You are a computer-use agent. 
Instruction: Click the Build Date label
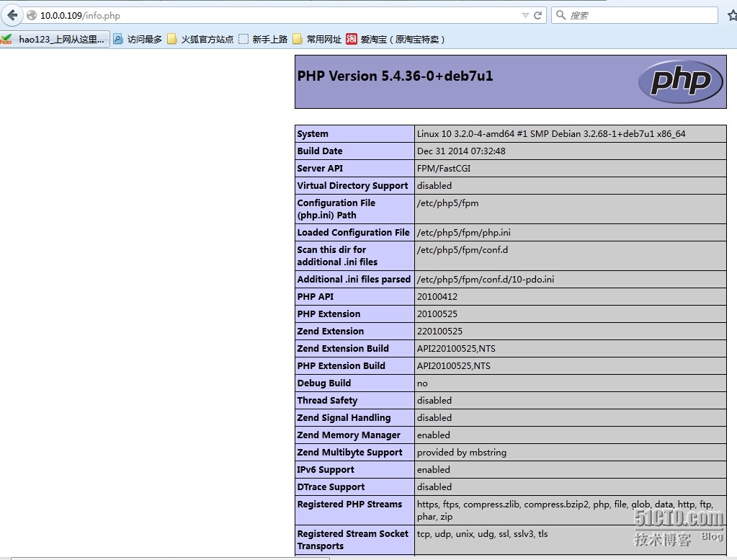(x=320, y=151)
